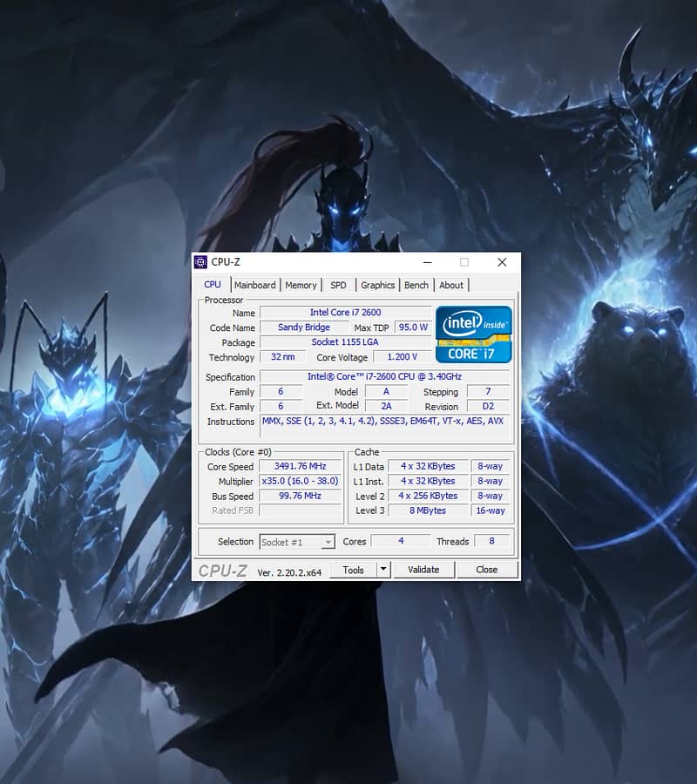Expand the Tools dropdown arrow

point(383,570)
